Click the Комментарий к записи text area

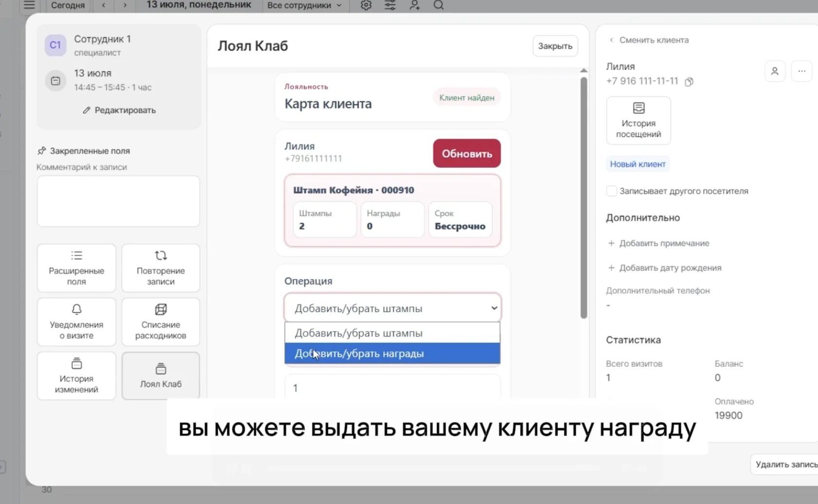pos(118,201)
